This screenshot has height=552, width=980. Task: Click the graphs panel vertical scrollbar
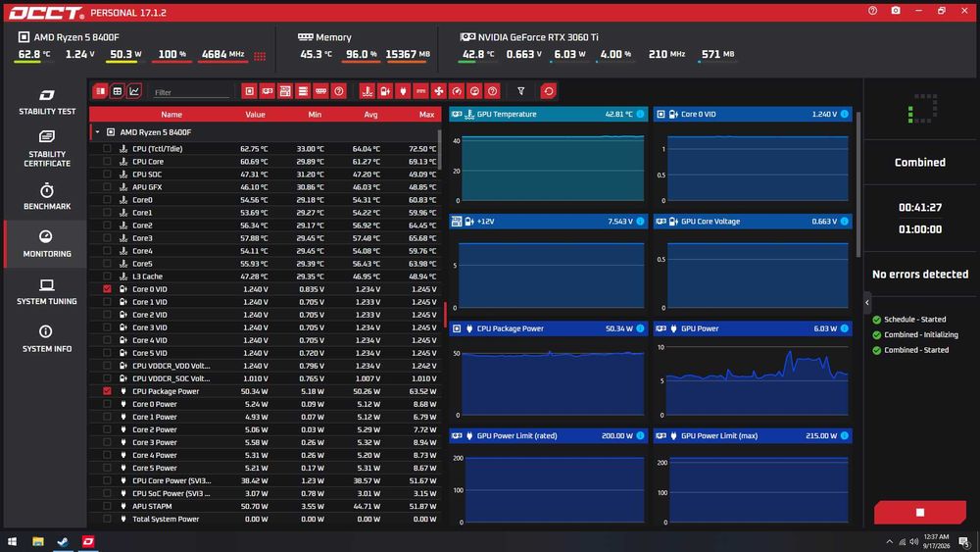[x=858, y=184]
